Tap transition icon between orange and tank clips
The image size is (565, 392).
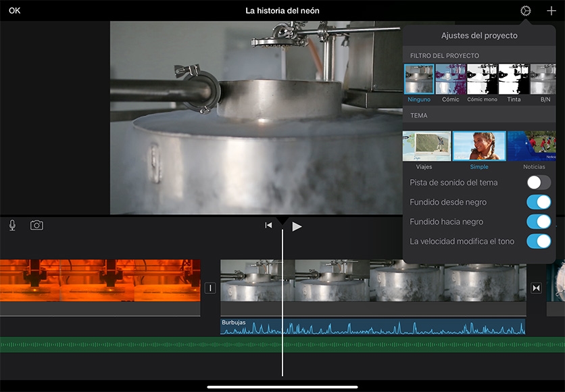(x=210, y=288)
